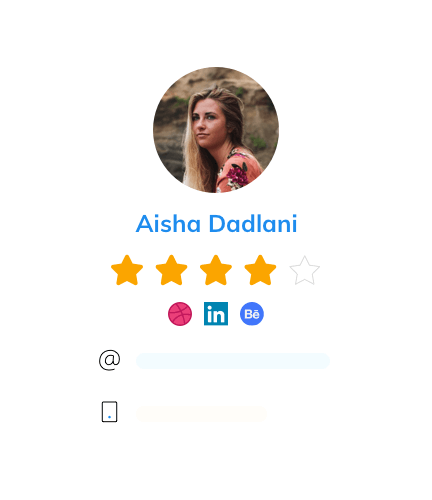
Task: Set rating to four stars
Action: click(x=260, y=270)
